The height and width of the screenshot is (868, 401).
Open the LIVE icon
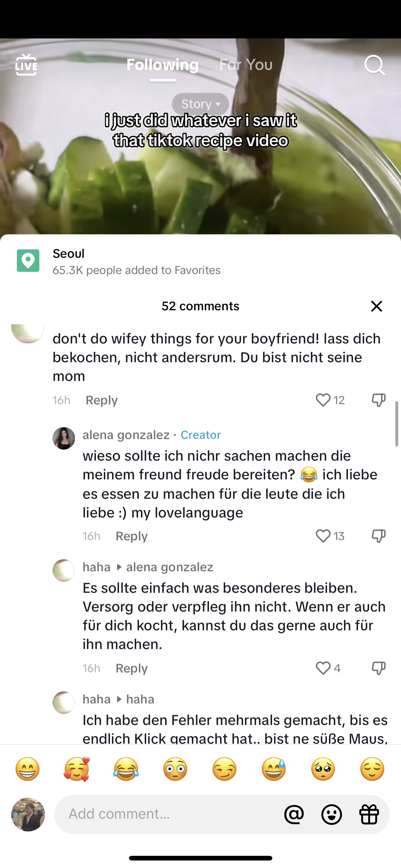tap(26, 65)
